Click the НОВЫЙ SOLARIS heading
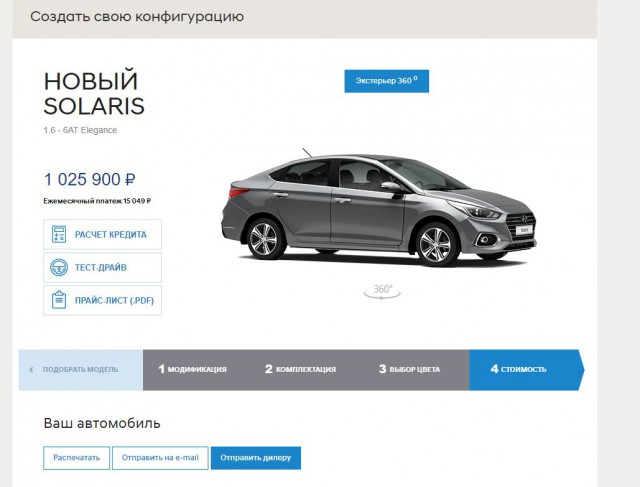640x487 pixels. click(x=94, y=93)
